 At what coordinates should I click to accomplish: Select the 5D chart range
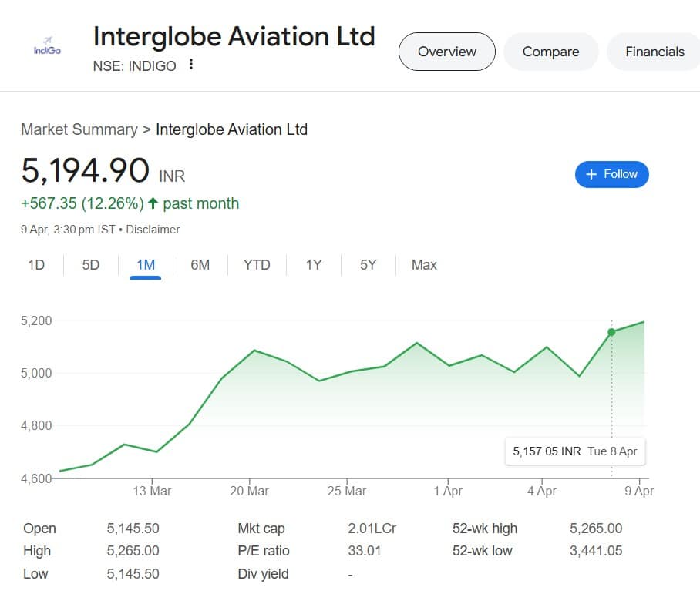[91, 265]
